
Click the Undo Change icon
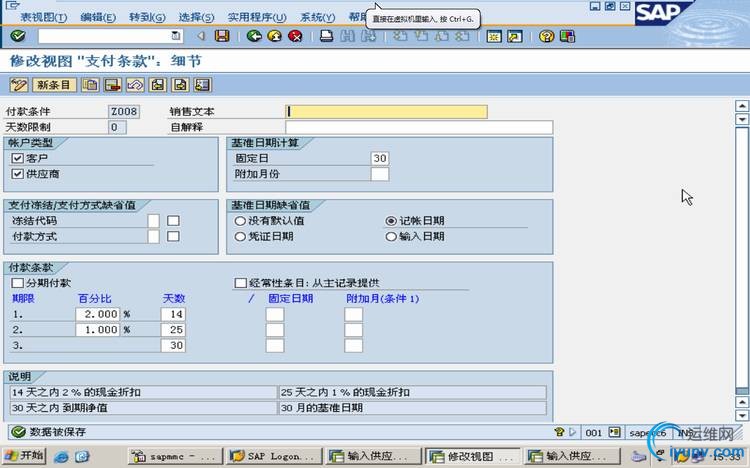tap(135, 85)
